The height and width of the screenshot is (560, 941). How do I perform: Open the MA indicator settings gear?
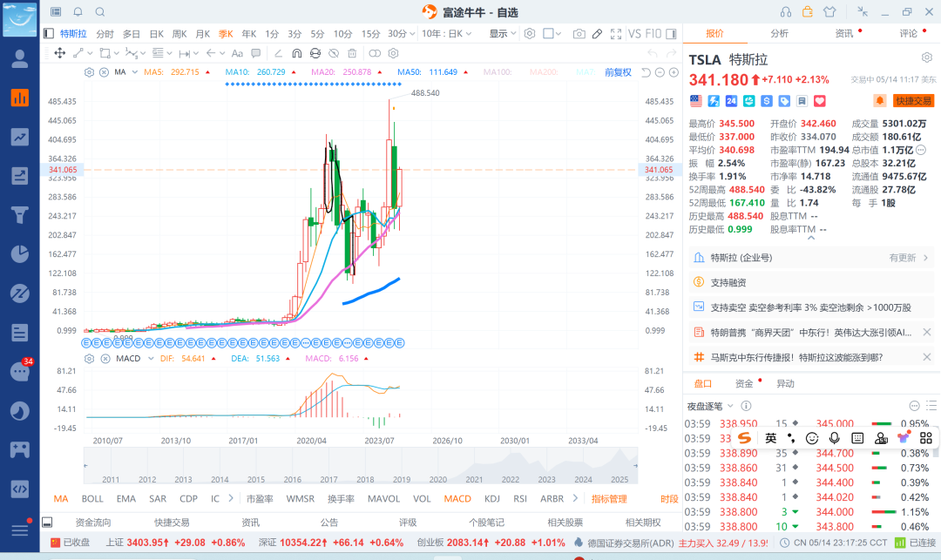pos(90,72)
